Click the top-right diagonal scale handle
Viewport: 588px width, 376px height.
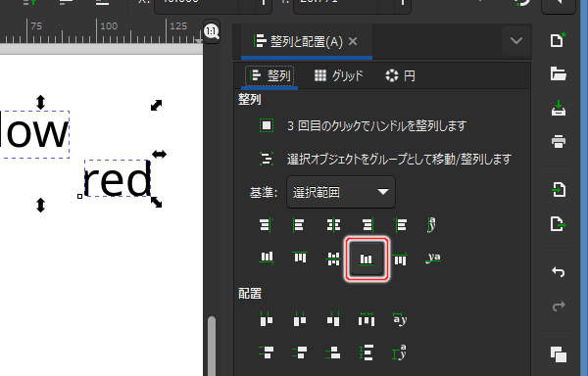157,105
